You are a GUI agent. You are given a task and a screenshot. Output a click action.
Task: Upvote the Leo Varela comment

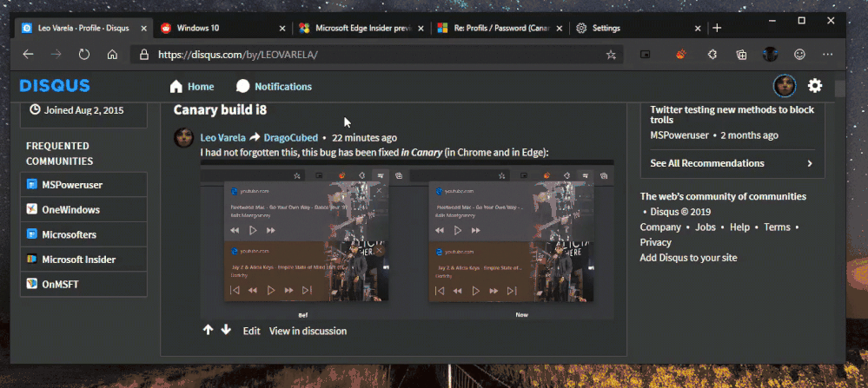click(x=209, y=330)
